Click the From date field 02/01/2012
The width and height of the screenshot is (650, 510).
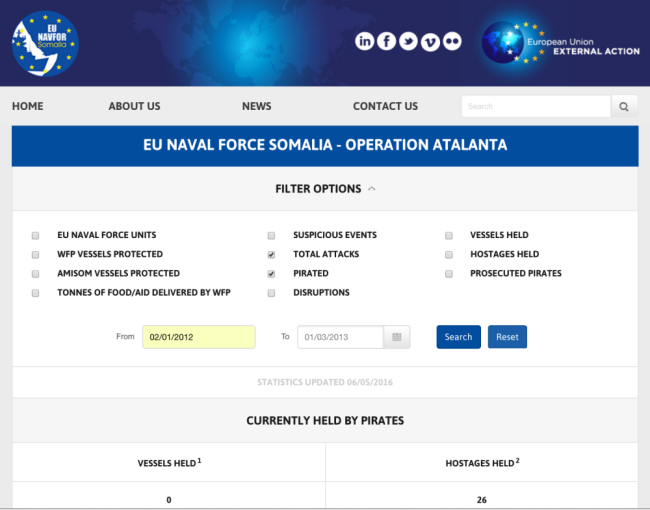coord(199,337)
